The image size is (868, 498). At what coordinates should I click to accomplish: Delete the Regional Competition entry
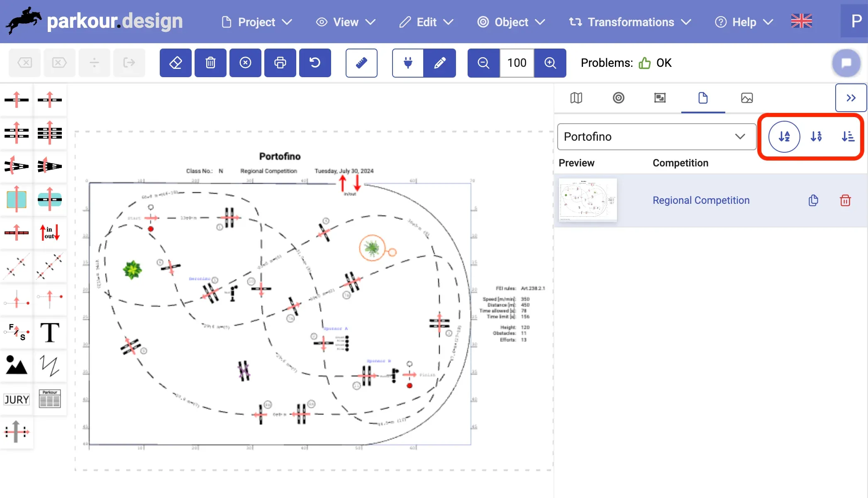pyautogui.click(x=845, y=200)
